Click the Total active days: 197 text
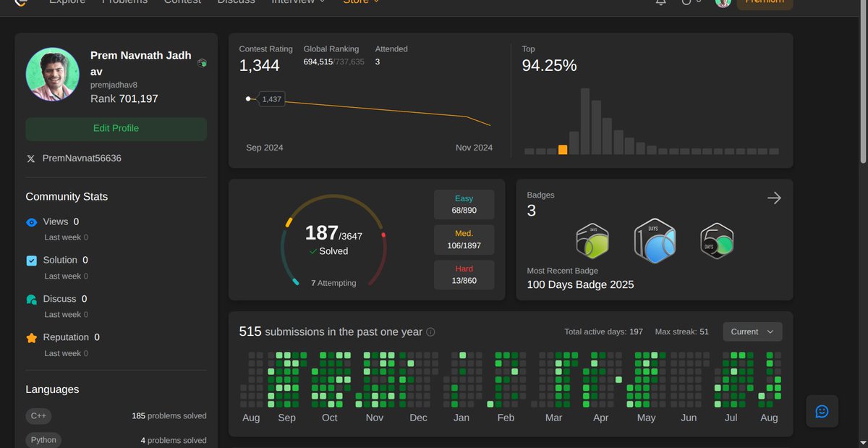This screenshot has width=868, height=448. click(603, 332)
